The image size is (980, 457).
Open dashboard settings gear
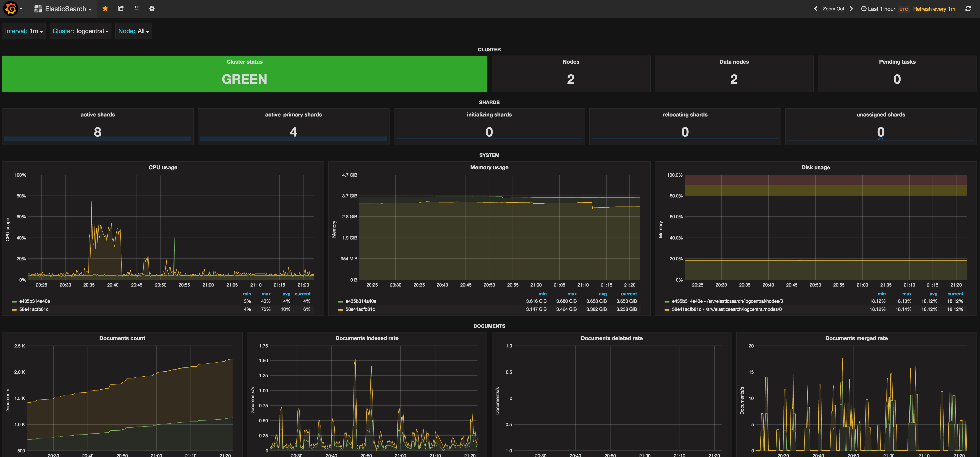point(152,8)
